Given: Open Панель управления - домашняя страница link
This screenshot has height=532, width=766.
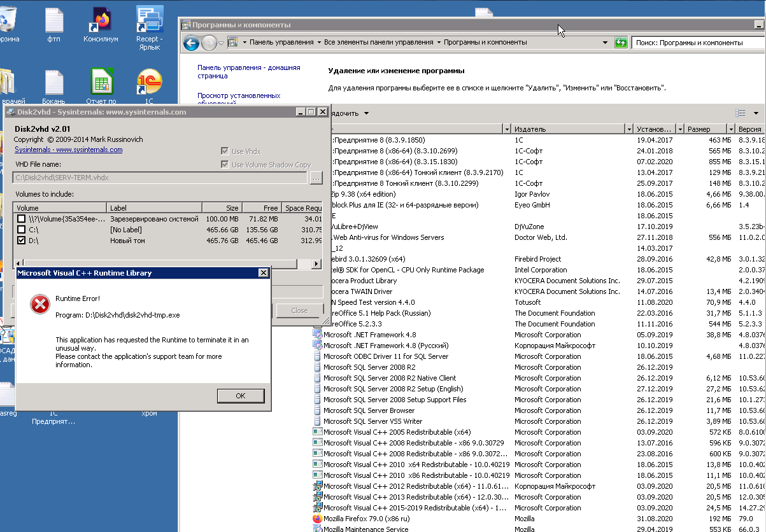Looking at the screenshot, I should coord(248,71).
